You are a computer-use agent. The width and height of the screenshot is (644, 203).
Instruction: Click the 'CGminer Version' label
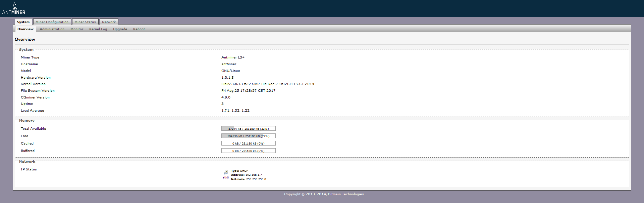[35, 97]
